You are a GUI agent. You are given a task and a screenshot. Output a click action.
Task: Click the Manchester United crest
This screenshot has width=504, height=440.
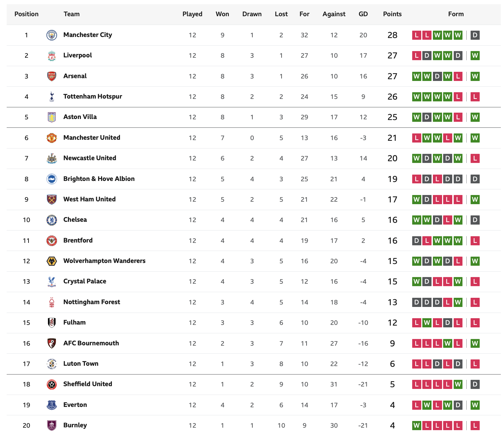(x=52, y=138)
